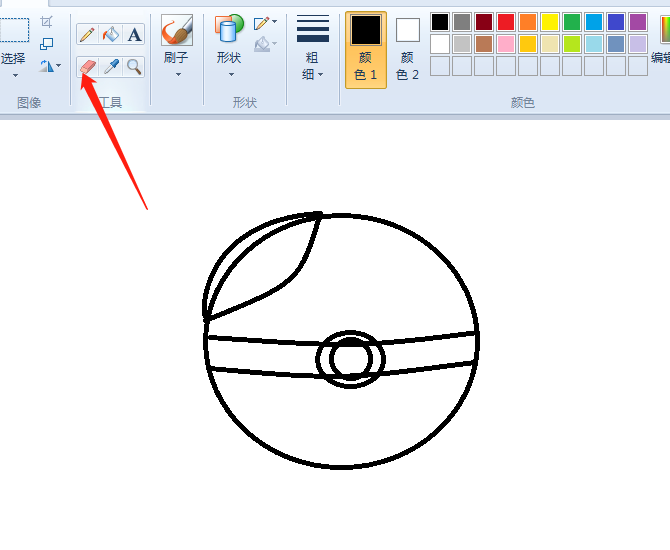Select the Eraser tool

(x=88, y=67)
